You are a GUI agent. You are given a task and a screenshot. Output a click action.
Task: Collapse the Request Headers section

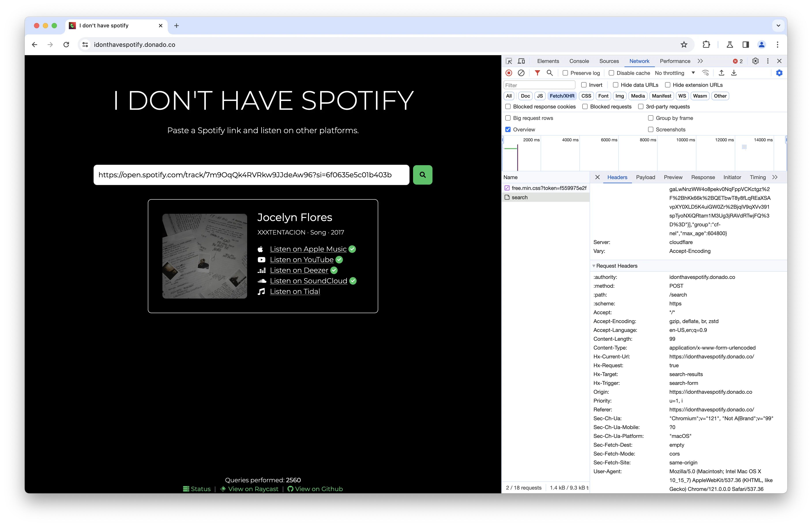tap(594, 266)
